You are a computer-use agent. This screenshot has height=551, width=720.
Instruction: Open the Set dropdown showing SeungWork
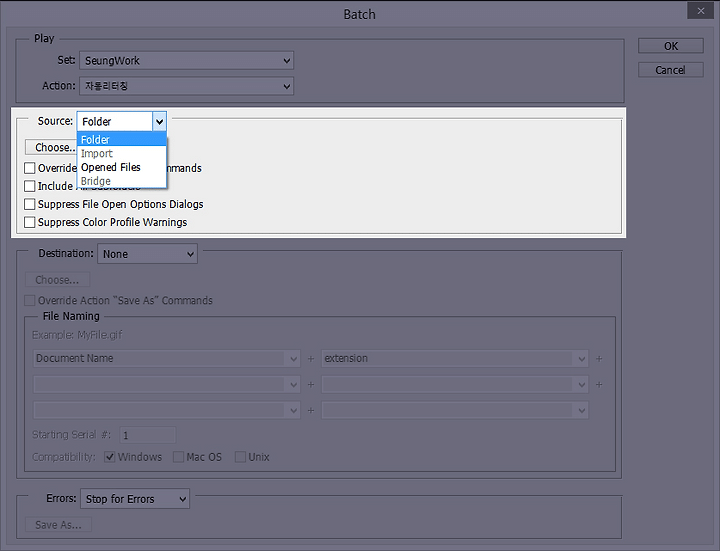click(186, 61)
